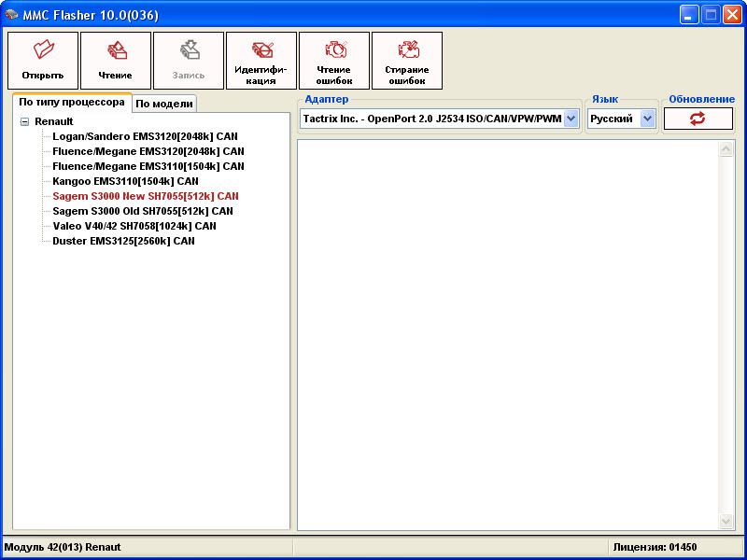The image size is (747, 560).
Task: Collapse the Renault tree node
Action: [24, 121]
